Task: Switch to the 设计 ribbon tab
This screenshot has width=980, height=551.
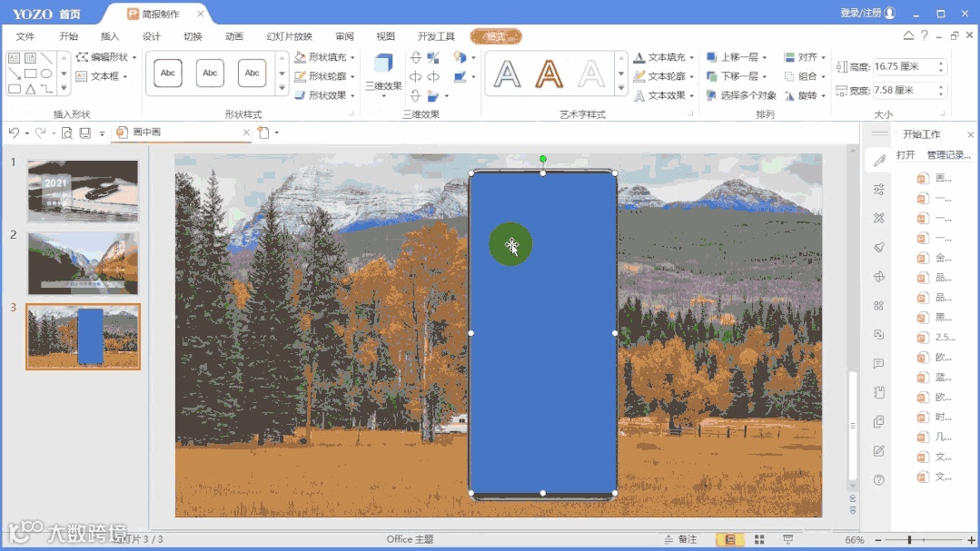Action: tap(152, 36)
